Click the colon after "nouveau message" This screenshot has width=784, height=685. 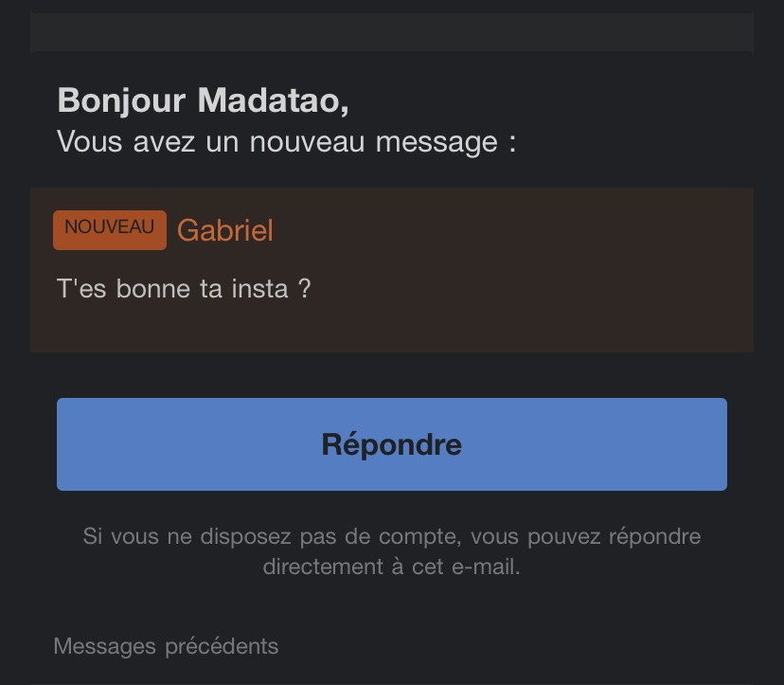tap(512, 144)
